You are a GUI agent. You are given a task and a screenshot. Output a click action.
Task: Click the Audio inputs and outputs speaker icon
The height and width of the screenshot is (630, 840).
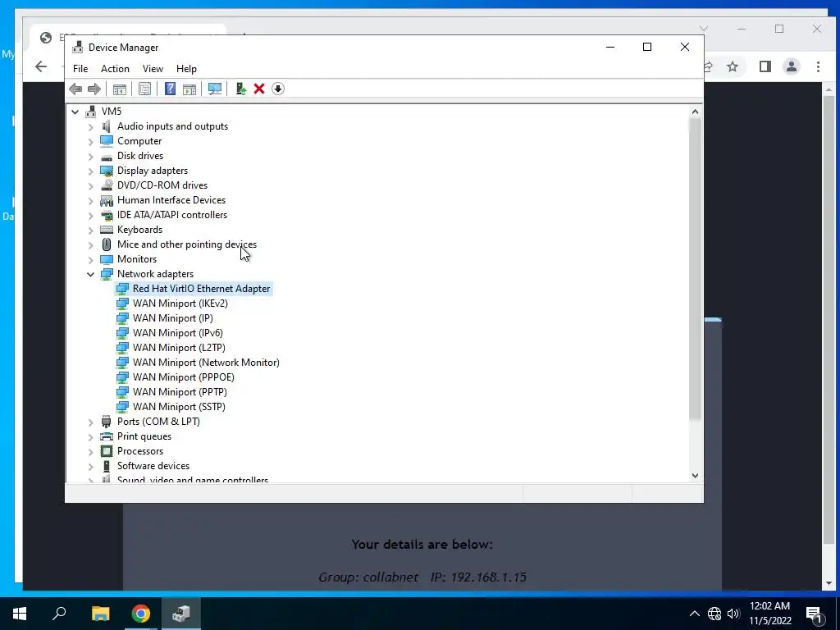click(107, 126)
